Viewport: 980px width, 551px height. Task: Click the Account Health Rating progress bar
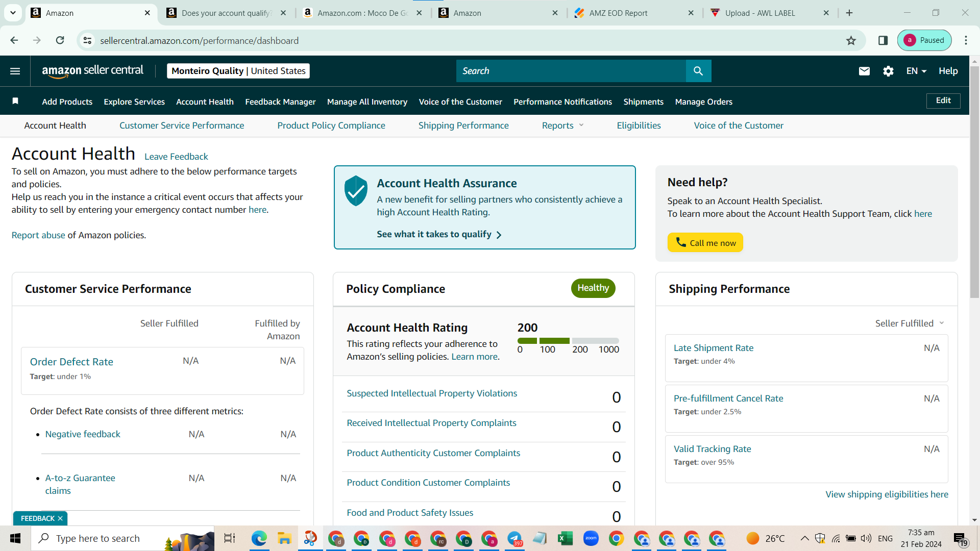click(x=568, y=340)
